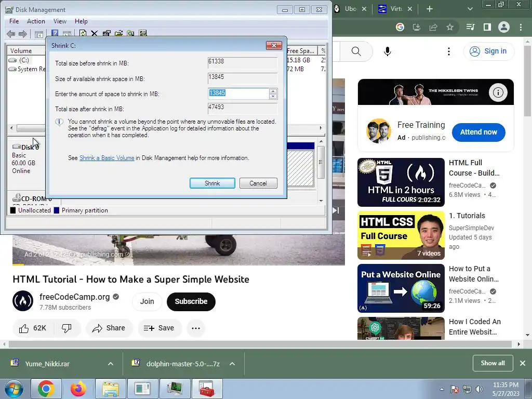Screen dimensions: 532x399
Task: Open Windows Start button
Action: (14, 389)
